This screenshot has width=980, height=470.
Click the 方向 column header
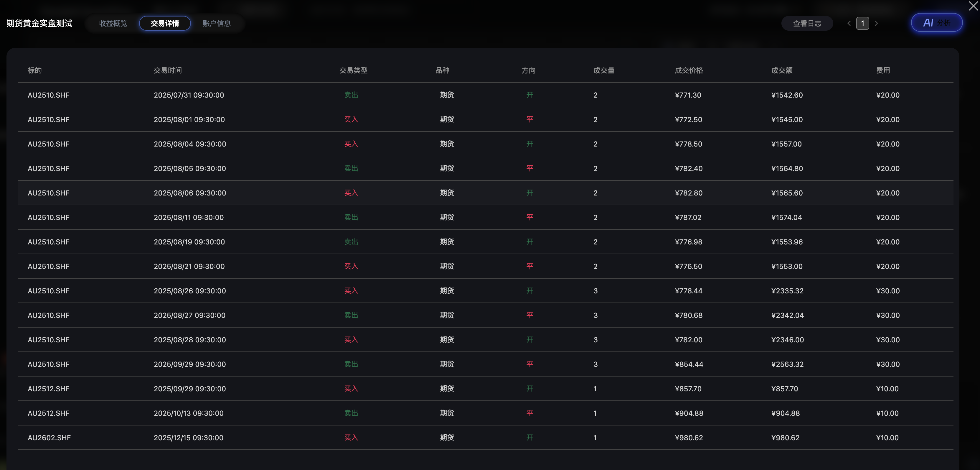[528, 70]
